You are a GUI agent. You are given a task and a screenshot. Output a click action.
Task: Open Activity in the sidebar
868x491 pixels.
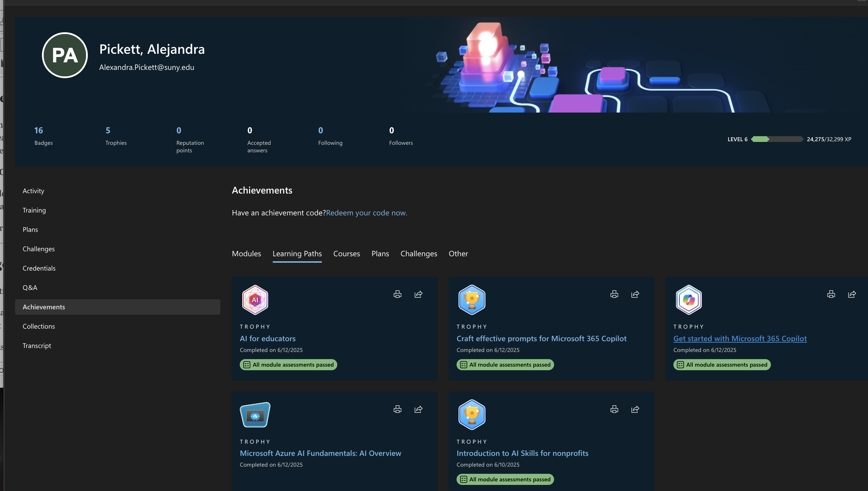(x=33, y=191)
